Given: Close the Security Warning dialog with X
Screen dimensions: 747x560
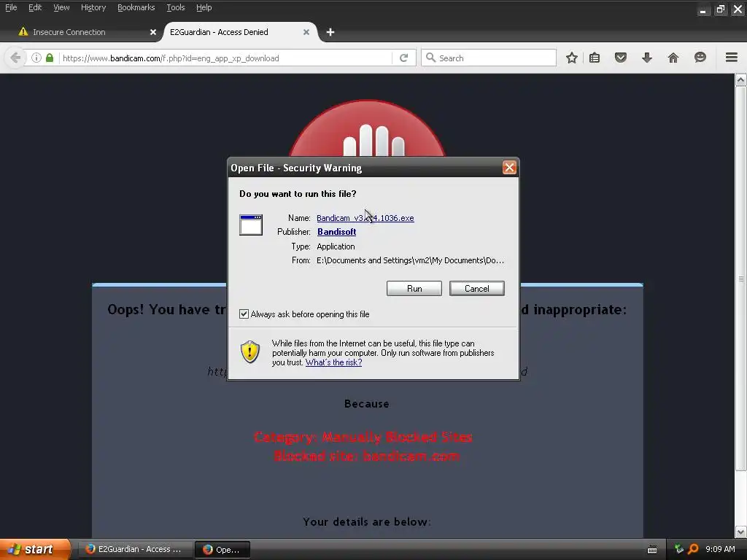Looking at the screenshot, I should [509, 167].
